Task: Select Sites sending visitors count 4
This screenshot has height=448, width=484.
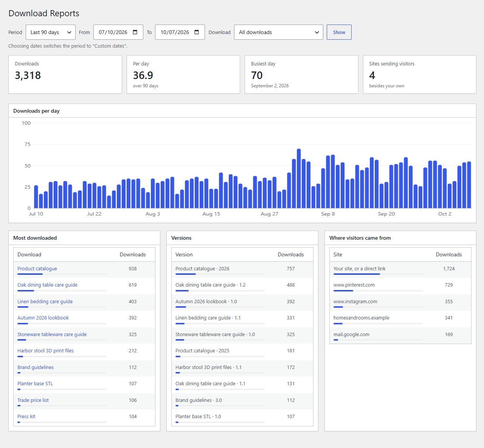Action: [372, 76]
